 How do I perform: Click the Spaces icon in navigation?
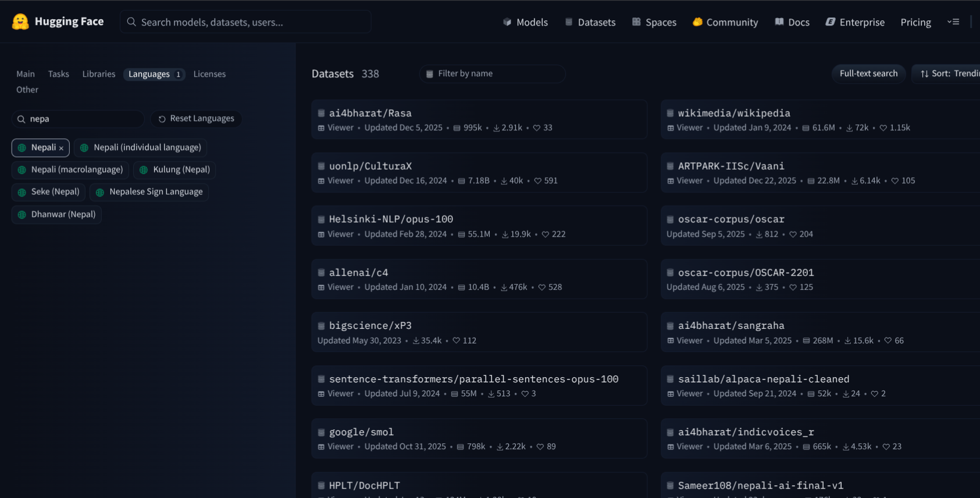coord(636,22)
